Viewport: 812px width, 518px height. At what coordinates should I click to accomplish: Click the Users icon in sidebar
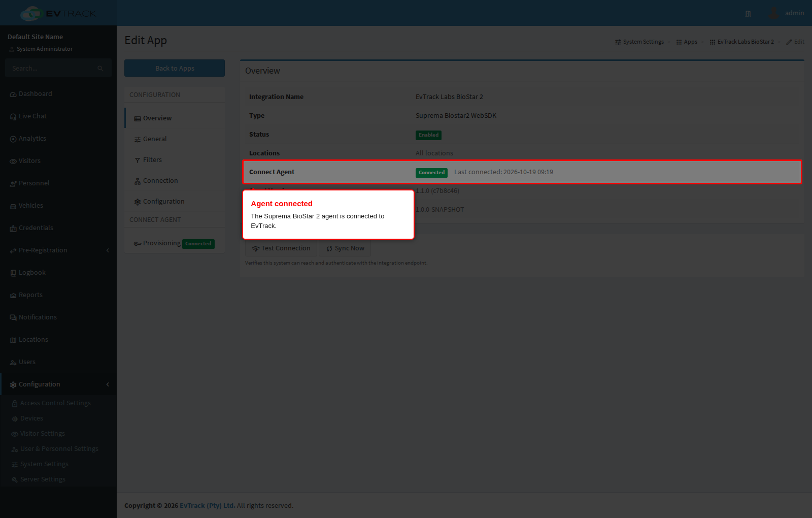click(13, 363)
